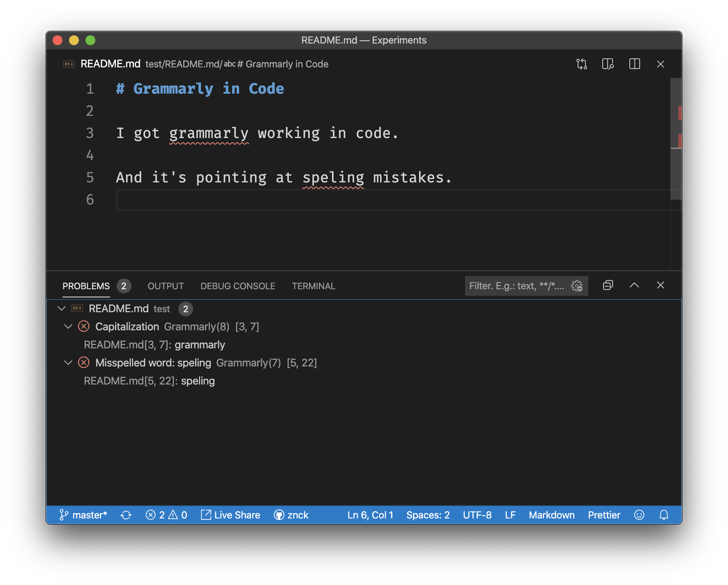This screenshot has width=728, height=585.
Task: Click the master* git branch indicator
Action: 83,515
